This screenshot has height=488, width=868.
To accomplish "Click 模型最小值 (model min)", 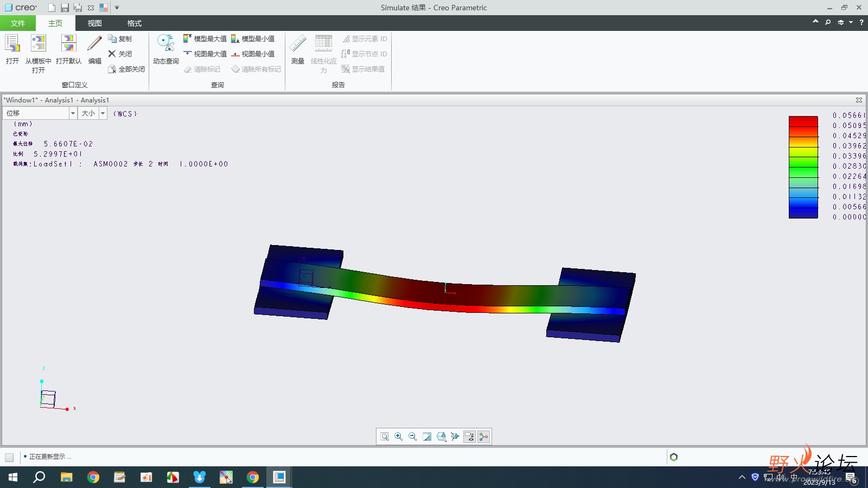I will click(x=253, y=38).
